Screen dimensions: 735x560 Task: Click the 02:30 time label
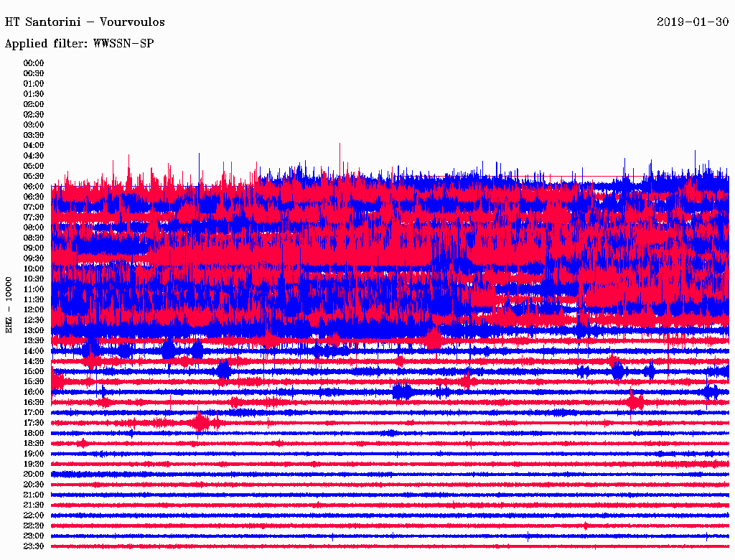[34, 115]
